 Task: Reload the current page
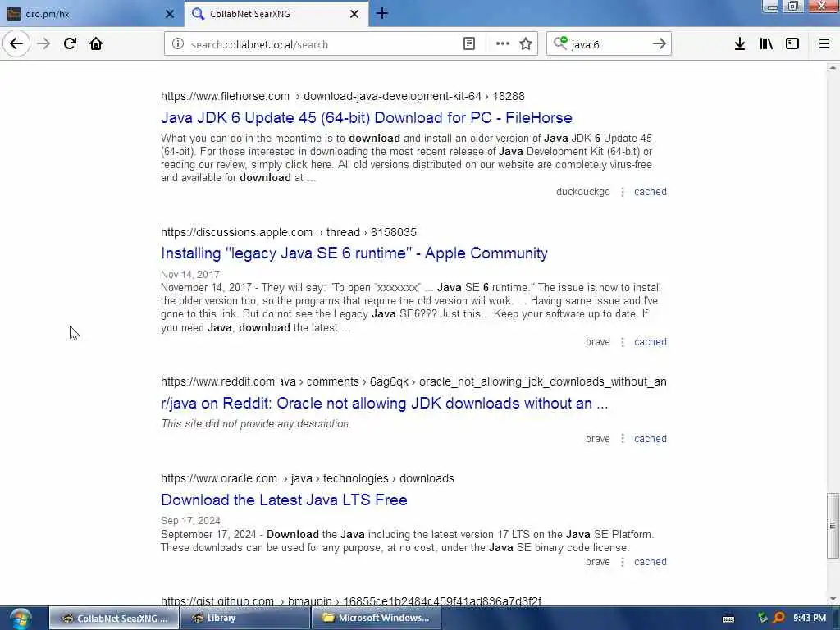tap(70, 44)
